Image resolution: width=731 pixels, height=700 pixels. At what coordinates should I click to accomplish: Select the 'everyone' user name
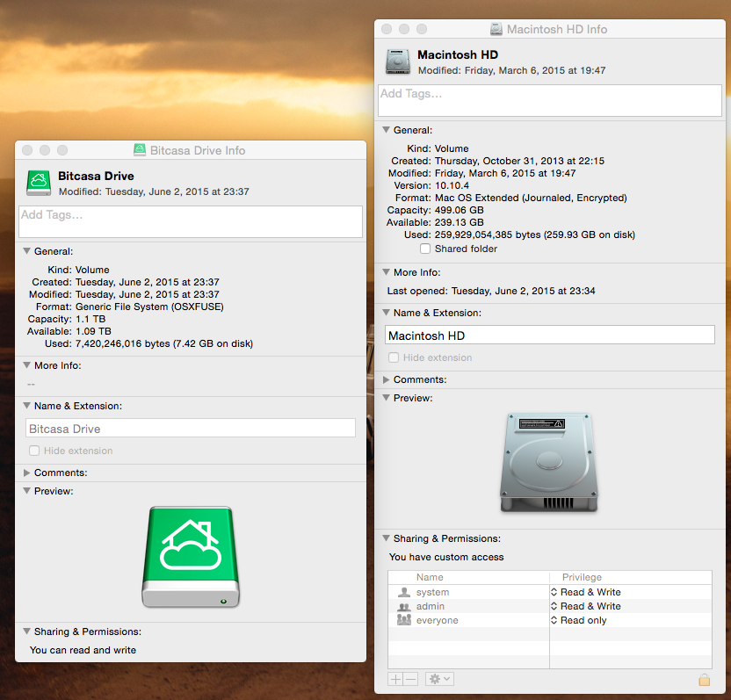click(x=438, y=620)
